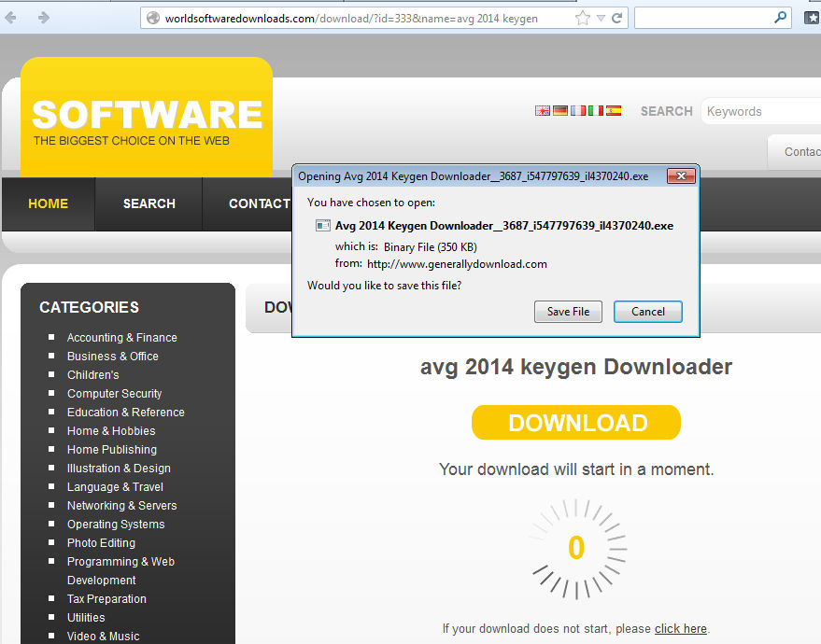Open Video & Music category
The image size is (821, 644).
[x=103, y=637]
